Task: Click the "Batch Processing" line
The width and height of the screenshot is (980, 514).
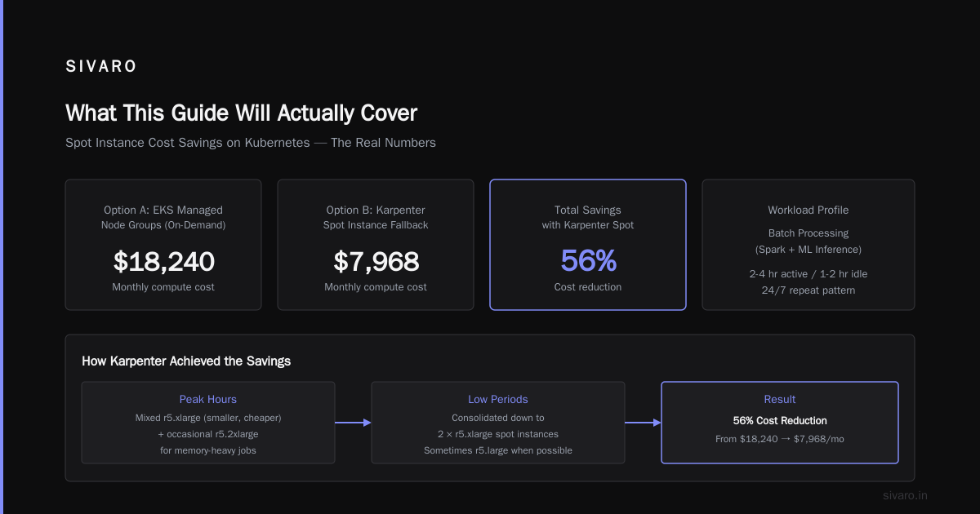Action: (x=808, y=233)
